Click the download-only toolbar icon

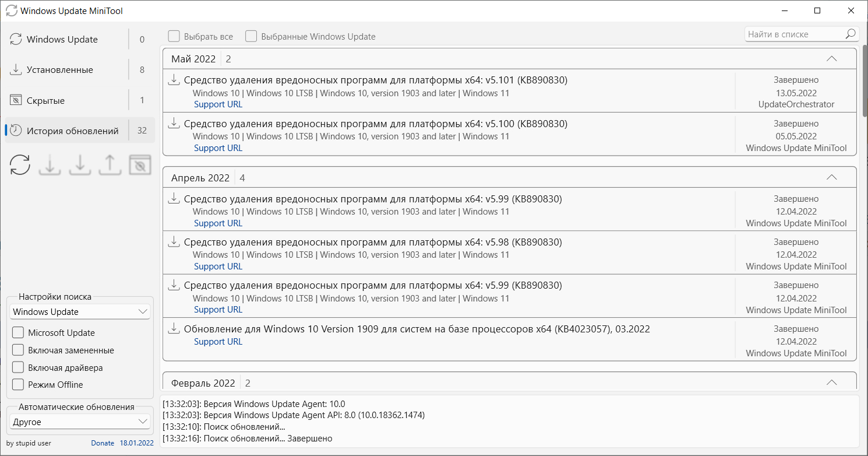(x=50, y=165)
